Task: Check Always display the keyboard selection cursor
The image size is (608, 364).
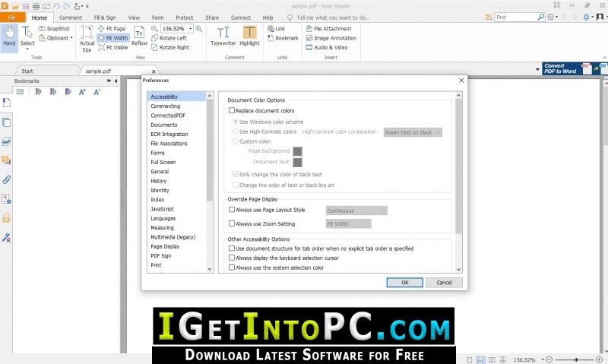Action: click(x=232, y=258)
